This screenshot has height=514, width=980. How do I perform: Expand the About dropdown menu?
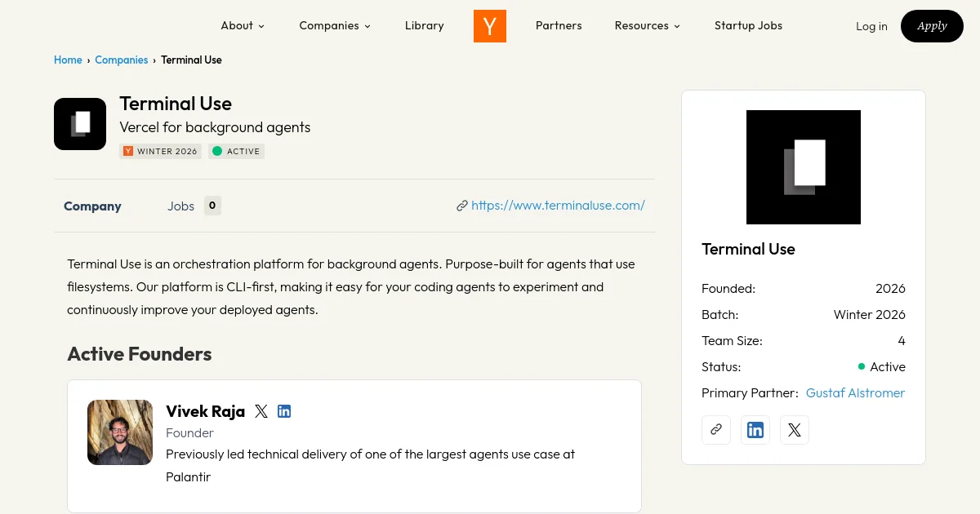[x=243, y=25]
